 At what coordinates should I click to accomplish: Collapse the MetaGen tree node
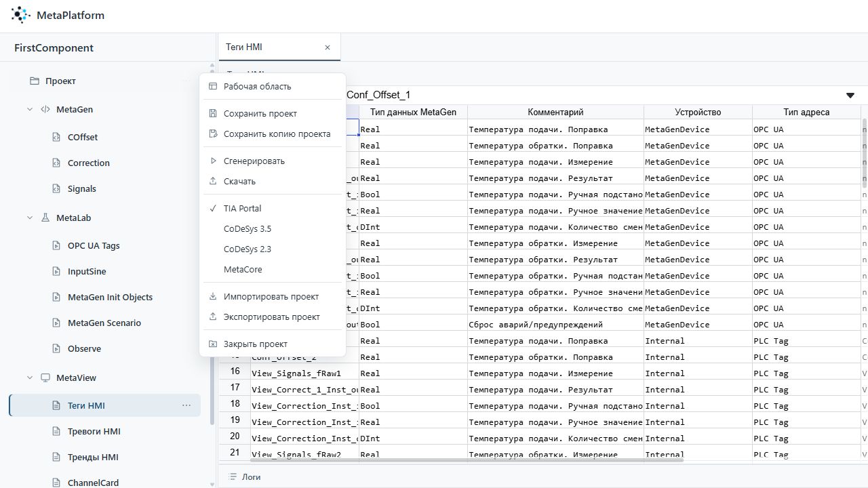pyautogui.click(x=30, y=109)
